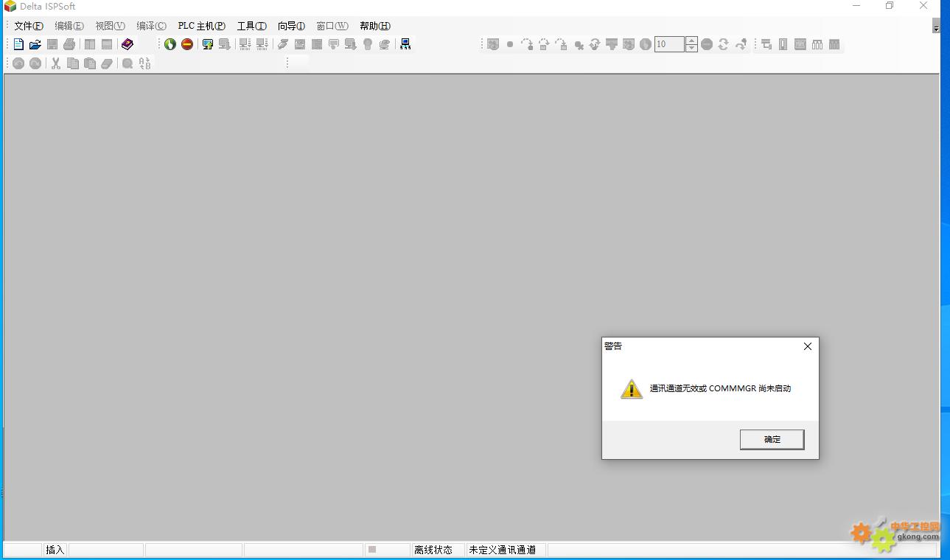This screenshot has height=560, width=950.
Task: Click the 警告 dialog title
Action: coord(613,346)
